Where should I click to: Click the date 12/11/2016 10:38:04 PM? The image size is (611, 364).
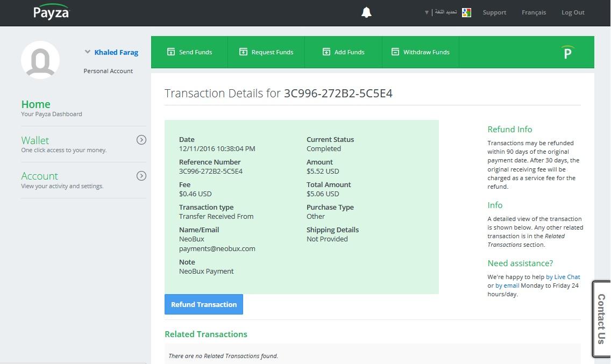217,148
